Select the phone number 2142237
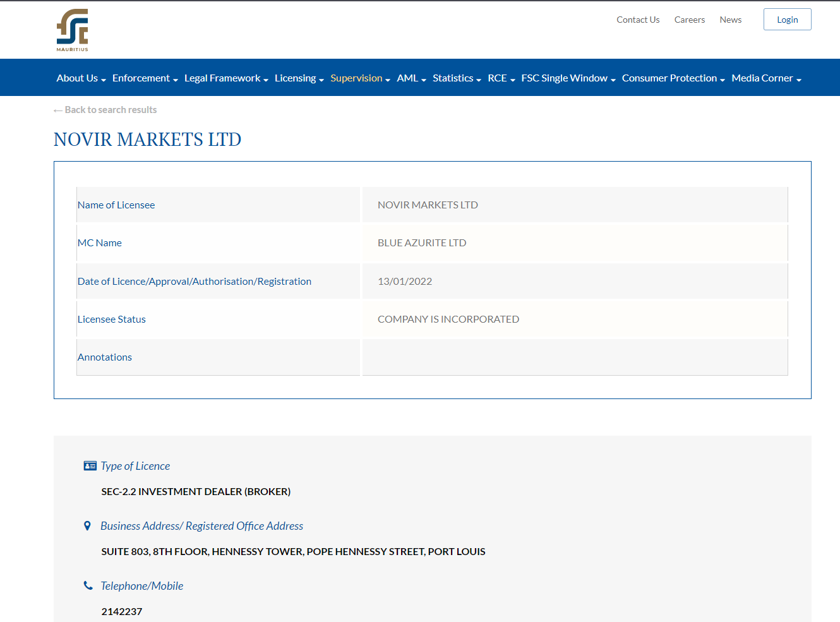Screen dimensions: 840x622 click(122, 611)
